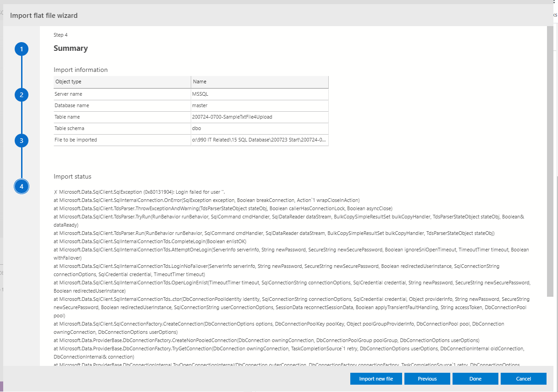Click the CreateNonPooledConnection stack trace line
The width and height of the screenshot is (558, 392).
pos(266,340)
